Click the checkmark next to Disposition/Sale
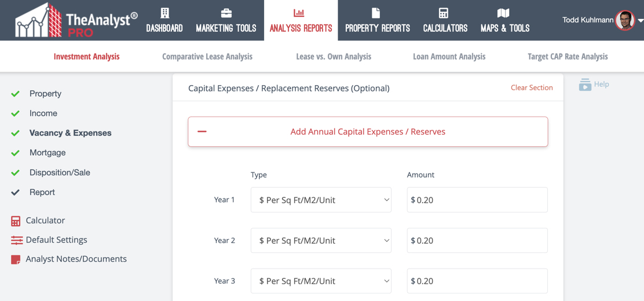Image resolution: width=644 pixels, height=301 pixels. click(x=15, y=173)
